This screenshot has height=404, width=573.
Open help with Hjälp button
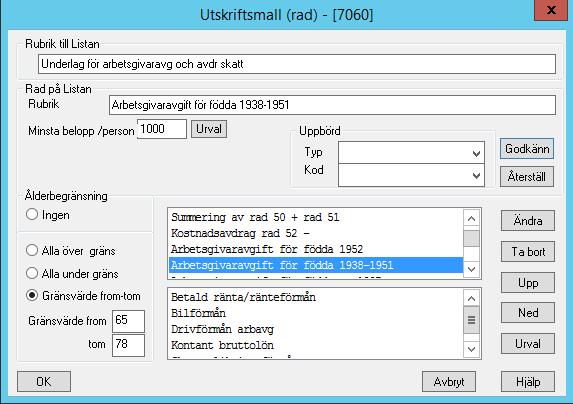[528, 382]
